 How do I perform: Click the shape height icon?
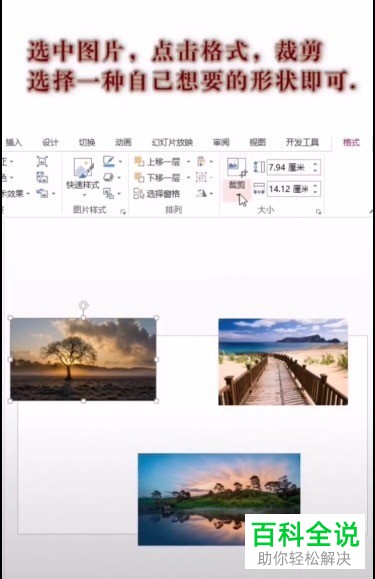(x=259, y=167)
